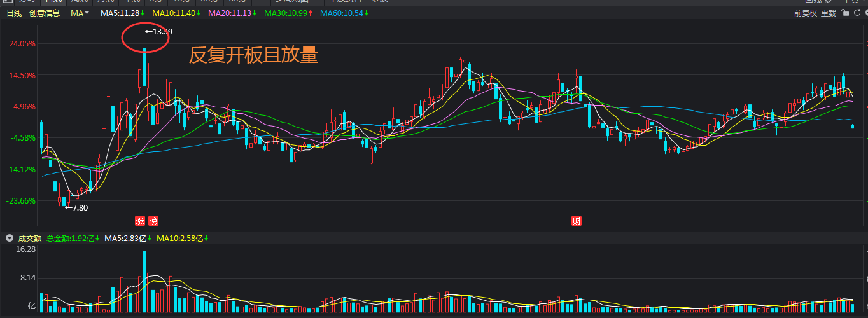Click the red 财 event marker
This screenshot has height=318, width=868.
click(576, 221)
